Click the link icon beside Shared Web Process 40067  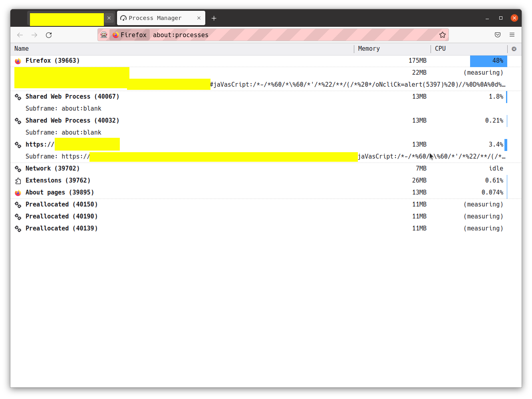pyautogui.click(x=18, y=97)
